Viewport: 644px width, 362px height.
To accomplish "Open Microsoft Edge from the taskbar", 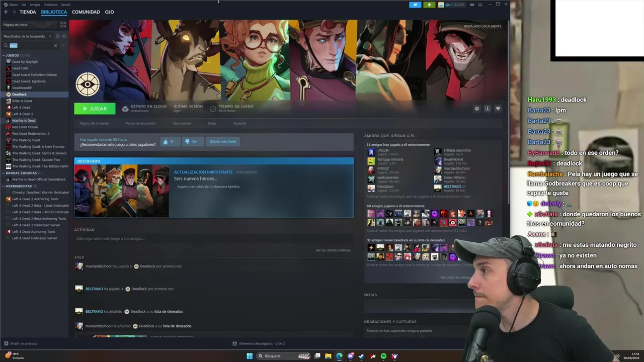I will (x=339, y=356).
